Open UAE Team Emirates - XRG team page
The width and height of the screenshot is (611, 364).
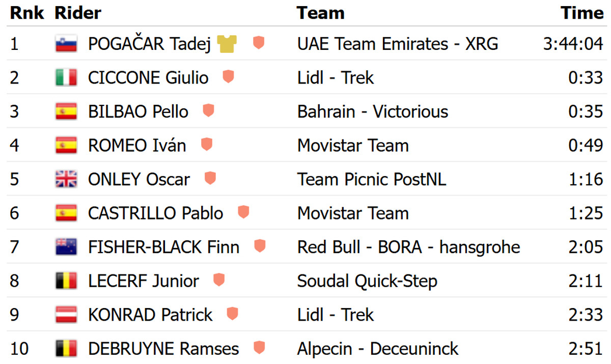(x=398, y=44)
